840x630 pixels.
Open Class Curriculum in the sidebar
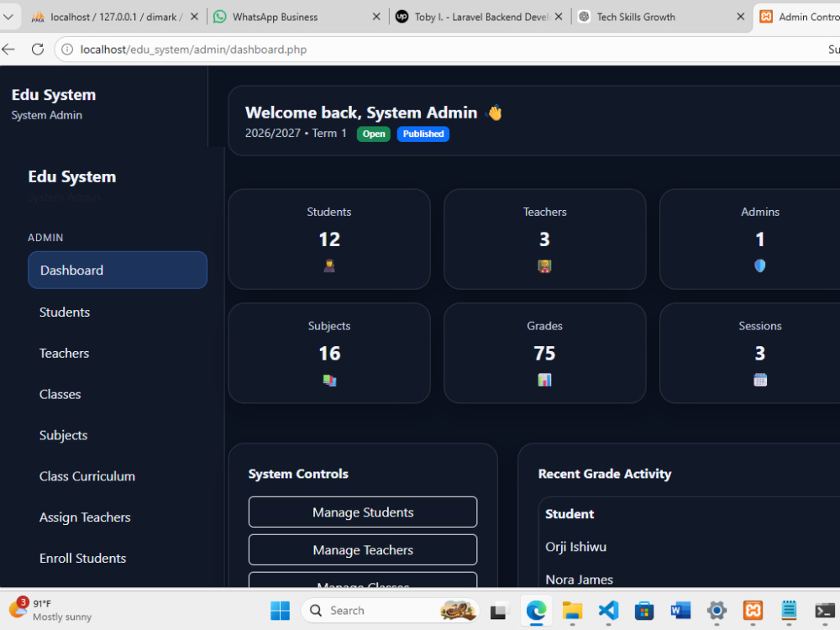click(87, 476)
